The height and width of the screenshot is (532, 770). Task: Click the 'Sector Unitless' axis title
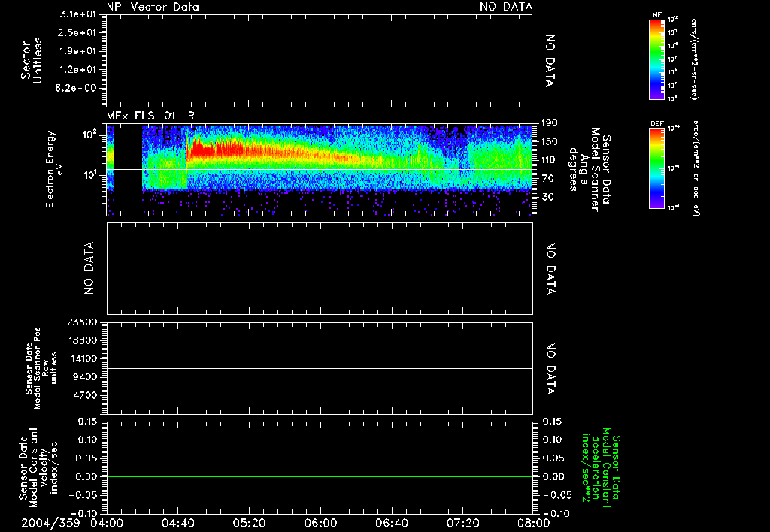32,61
